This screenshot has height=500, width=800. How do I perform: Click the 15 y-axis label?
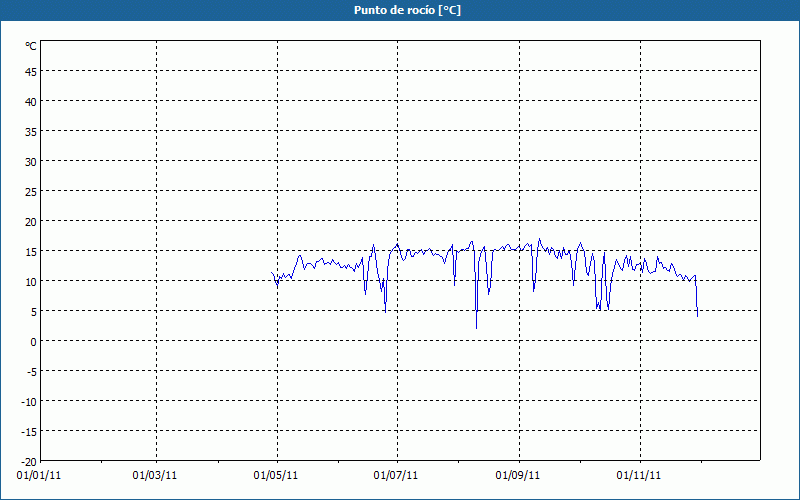(31, 252)
